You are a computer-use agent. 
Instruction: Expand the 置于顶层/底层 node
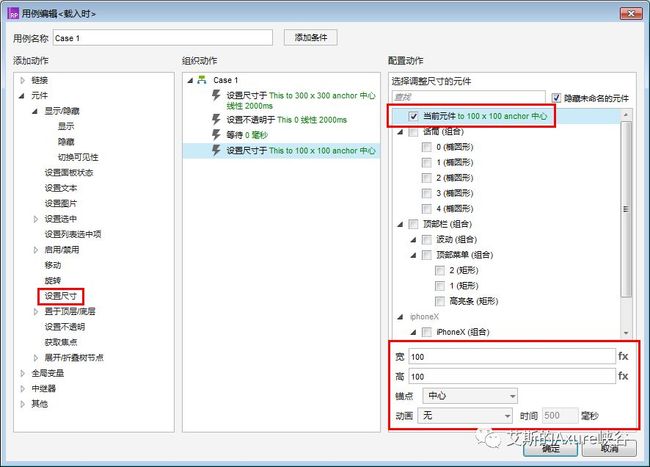36,312
